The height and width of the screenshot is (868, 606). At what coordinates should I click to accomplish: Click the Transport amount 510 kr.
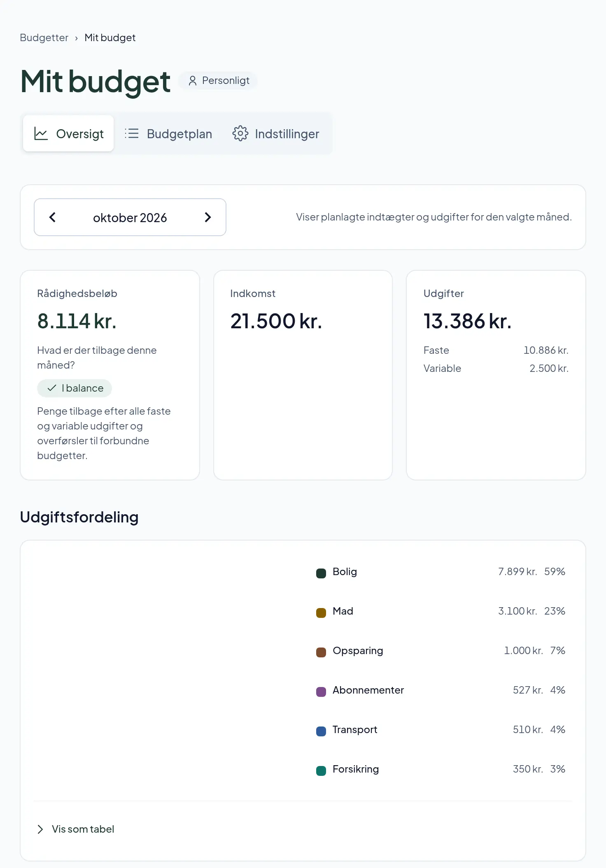coord(528,729)
